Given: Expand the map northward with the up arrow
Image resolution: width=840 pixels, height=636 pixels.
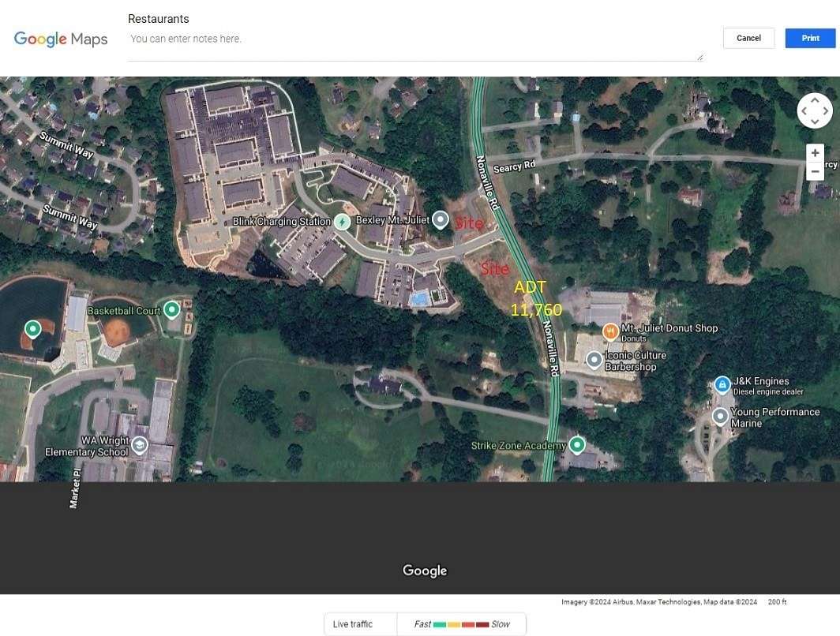Looking at the screenshot, I should coord(815,100).
